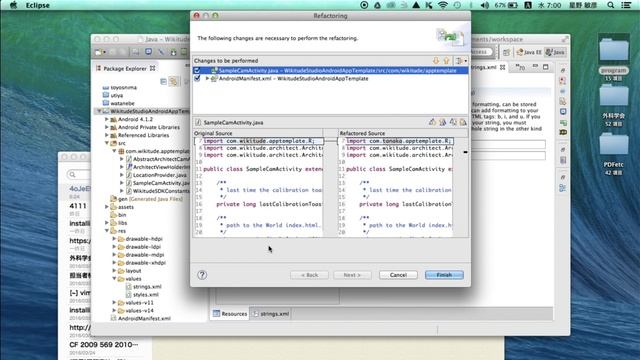
Task: Click the Back button in dialog
Action: point(309,275)
